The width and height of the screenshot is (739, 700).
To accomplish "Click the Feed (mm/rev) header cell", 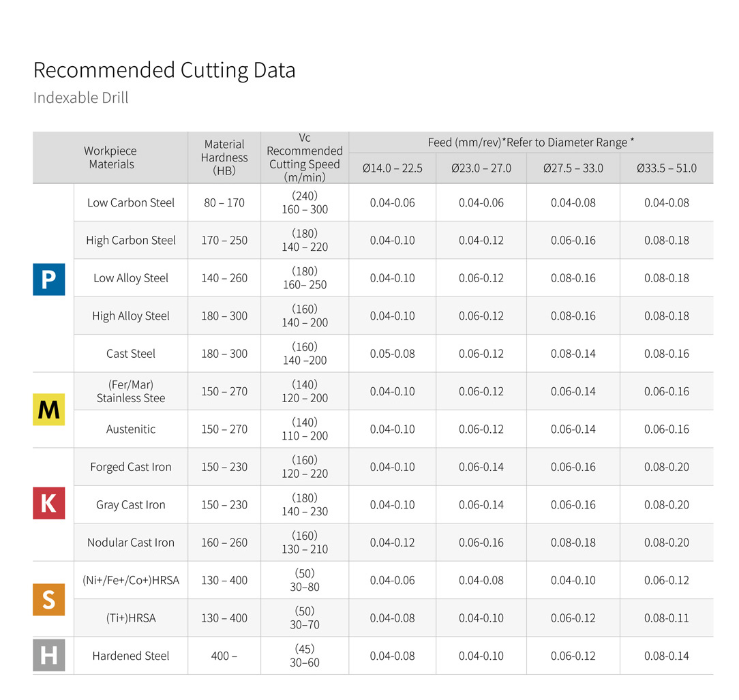I will 530,142.
